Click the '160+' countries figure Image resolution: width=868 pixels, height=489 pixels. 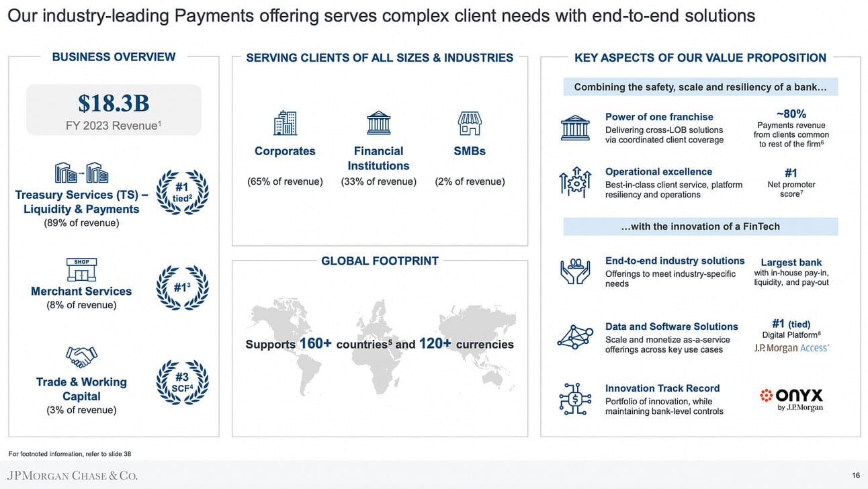pos(316,344)
